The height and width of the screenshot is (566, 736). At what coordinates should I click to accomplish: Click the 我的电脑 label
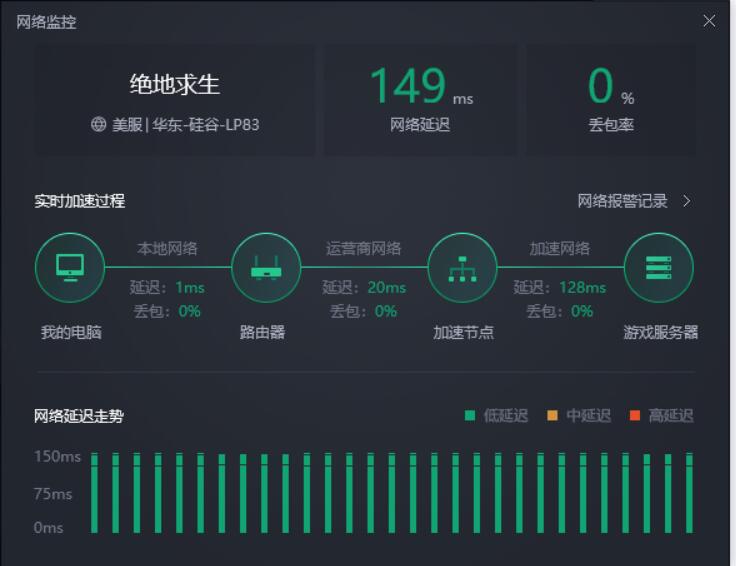(71, 332)
